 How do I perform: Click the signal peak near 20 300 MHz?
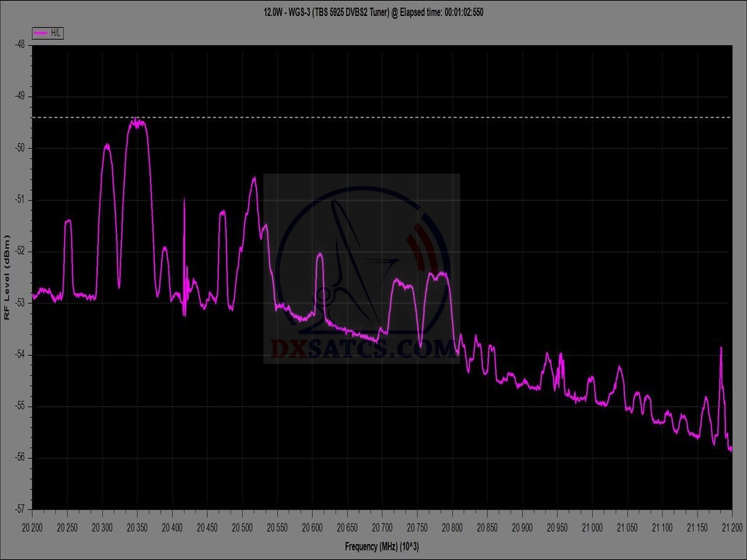pos(107,146)
